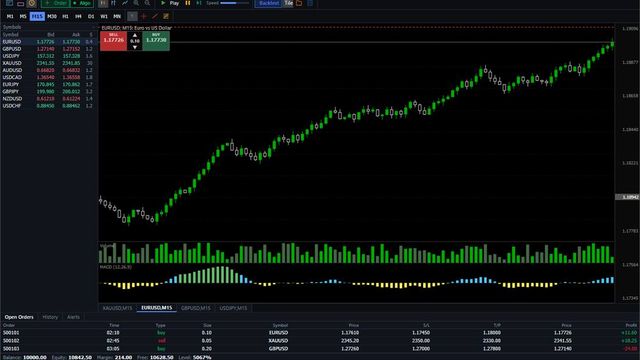Switch timeframe to M5
The height and width of the screenshot is (360, 640).
[23, 16]
